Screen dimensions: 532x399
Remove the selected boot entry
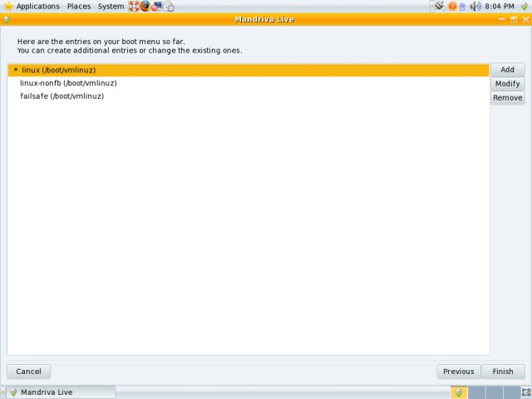[508, 98]
